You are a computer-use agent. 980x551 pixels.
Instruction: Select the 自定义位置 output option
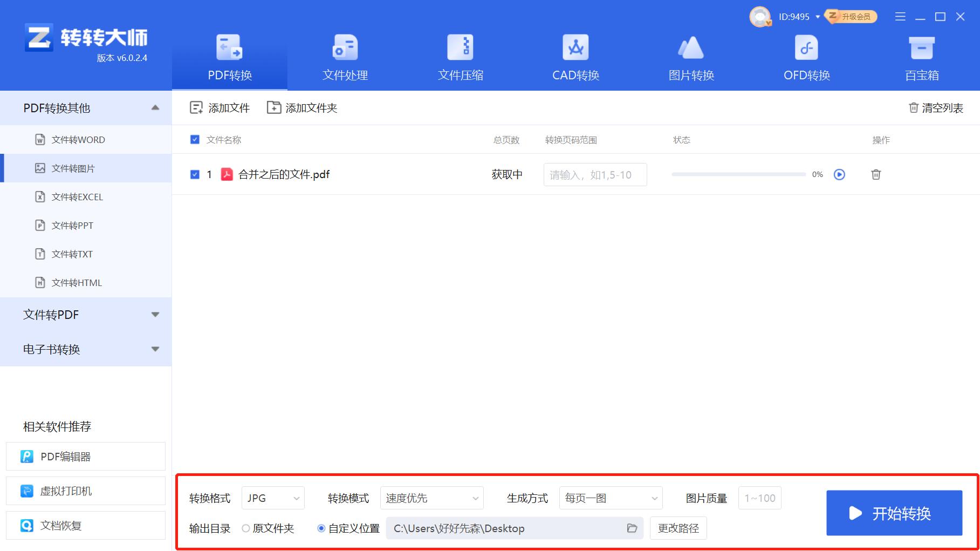point(321,528)
